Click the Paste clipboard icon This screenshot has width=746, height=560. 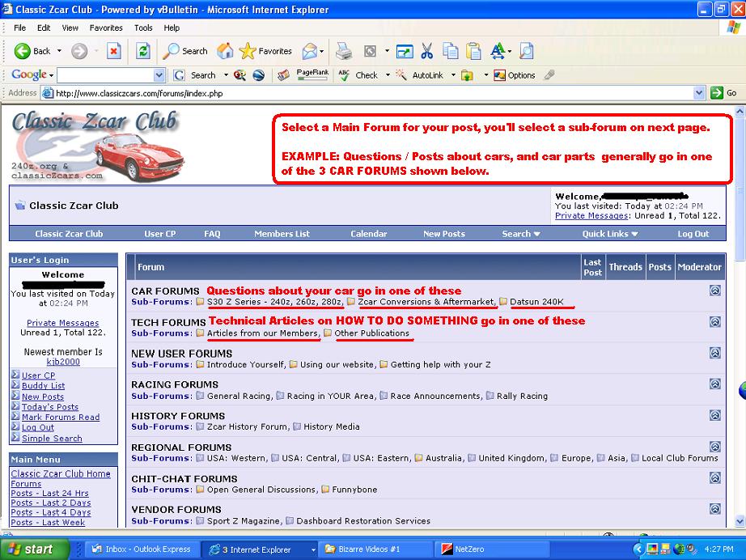(x=473, y=51)
